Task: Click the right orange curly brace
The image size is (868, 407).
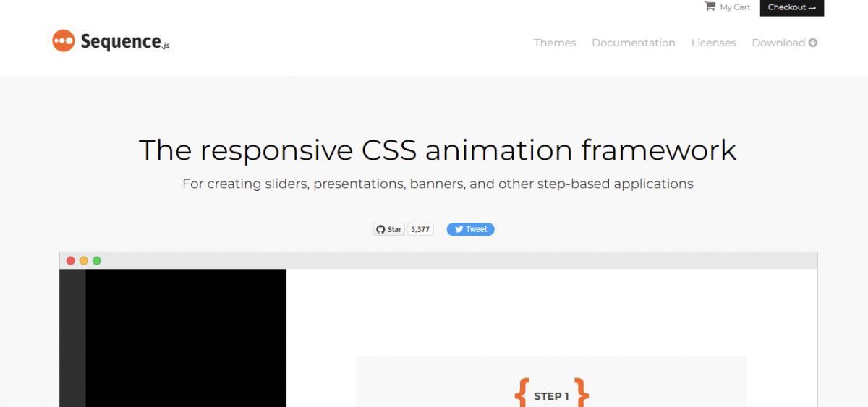Action: 582,393
